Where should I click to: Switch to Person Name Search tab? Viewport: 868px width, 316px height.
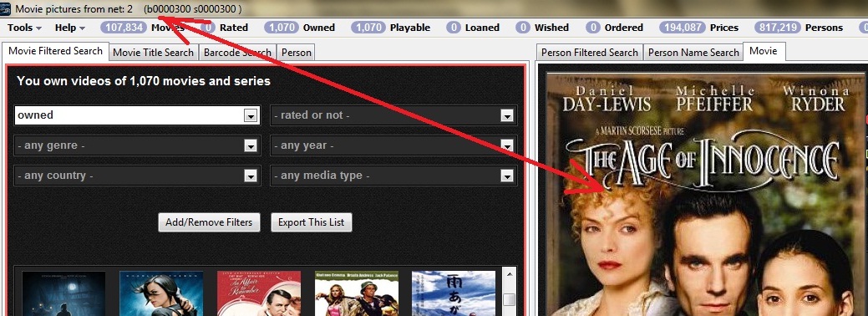coord(693,53)
